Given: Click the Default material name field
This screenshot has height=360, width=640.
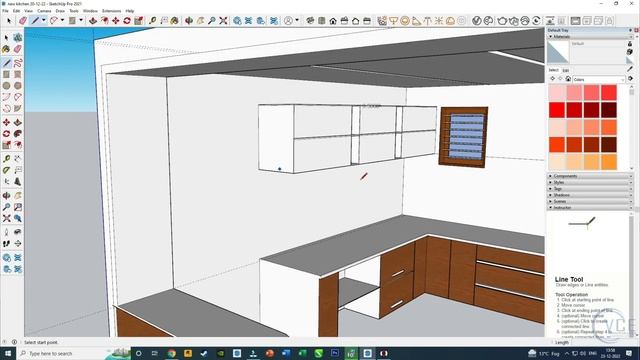Looking at the screenshot, I should click(598, 44).
